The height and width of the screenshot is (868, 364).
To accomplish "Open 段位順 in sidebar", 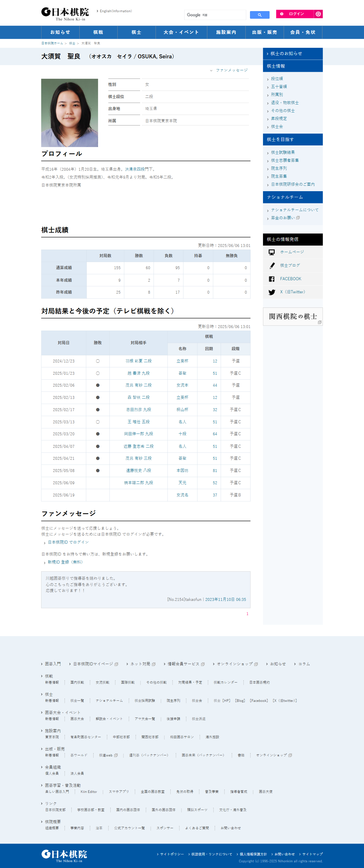I will tap(277, 79).
